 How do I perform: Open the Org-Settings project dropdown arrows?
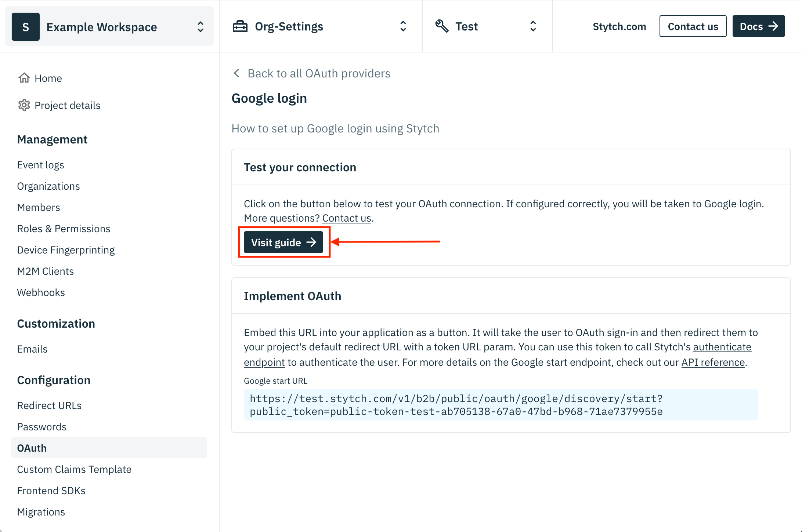point(403,26)
